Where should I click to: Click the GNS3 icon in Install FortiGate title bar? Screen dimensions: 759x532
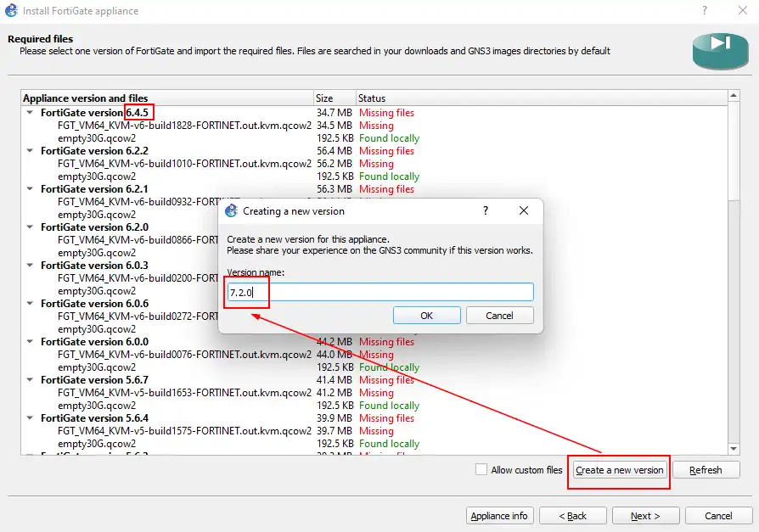[x=11, y=10]
